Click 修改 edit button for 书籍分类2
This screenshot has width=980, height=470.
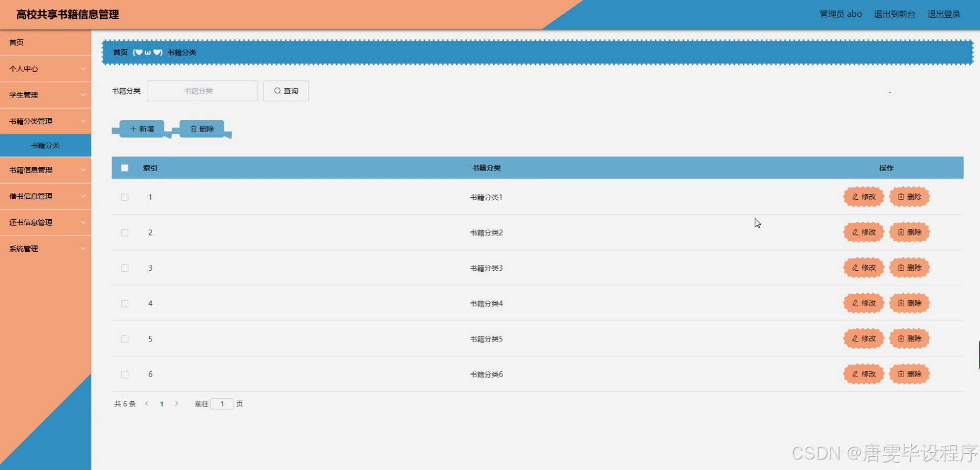pos(864,232)
